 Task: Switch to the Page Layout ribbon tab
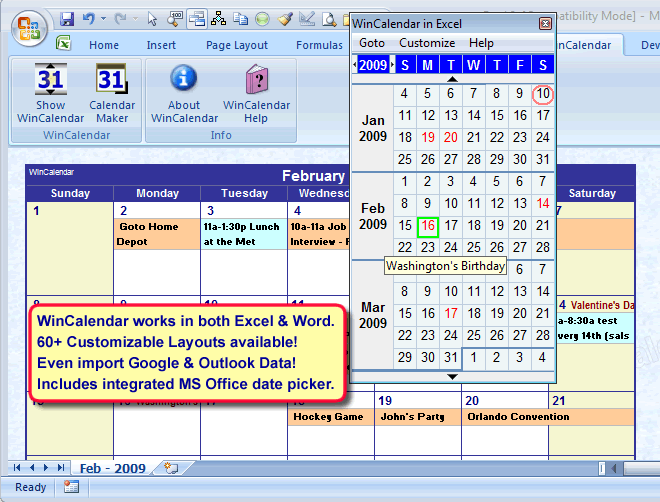click(237, 45)
